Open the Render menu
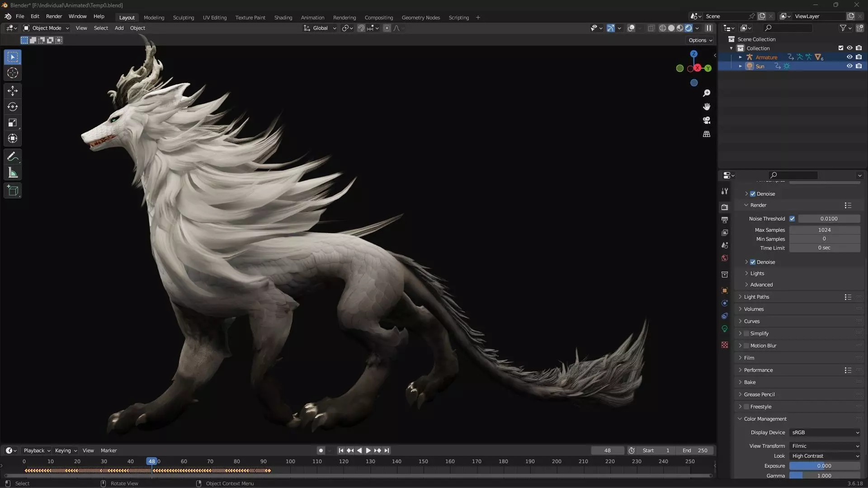868x488 pixels. click(54, 16)
